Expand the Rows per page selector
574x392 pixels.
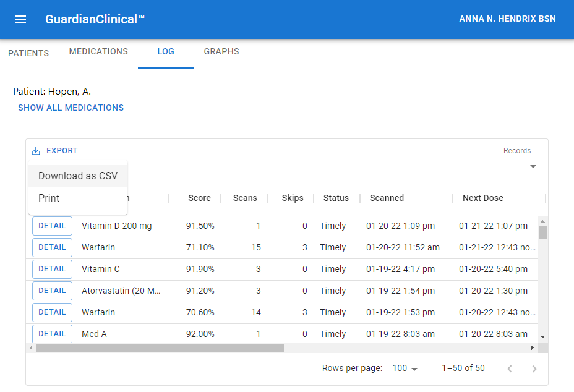405,369
